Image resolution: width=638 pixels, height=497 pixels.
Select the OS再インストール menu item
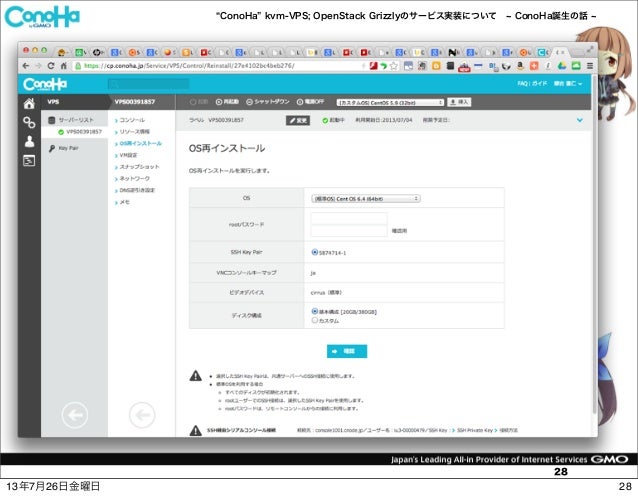(x=140, y=143)
